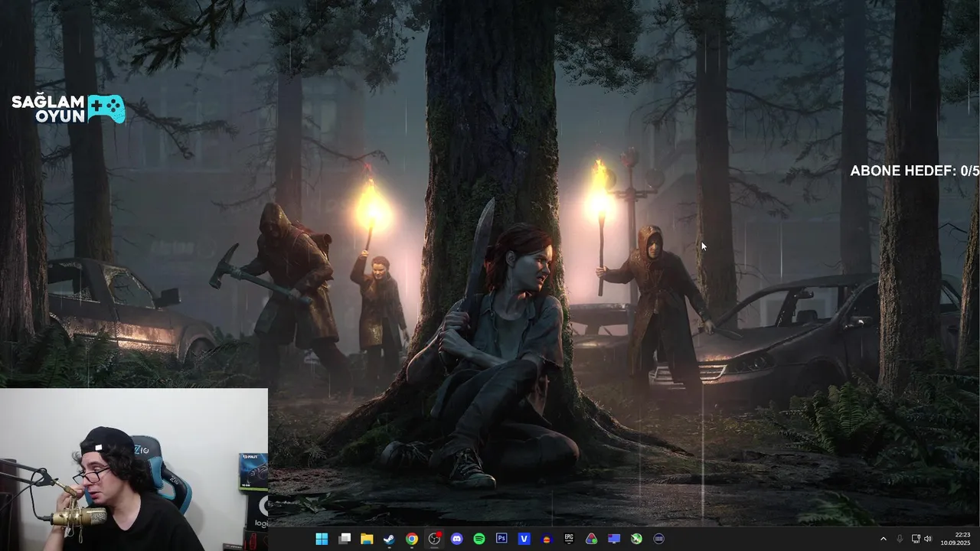The width and height of the screenshot is (980, 551).
Task: Open the Windows Start menu
Action: click(322, 539)
